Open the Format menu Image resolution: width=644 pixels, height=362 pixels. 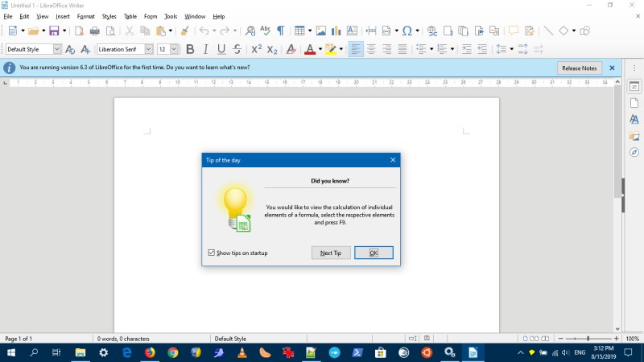click(85, 16)
